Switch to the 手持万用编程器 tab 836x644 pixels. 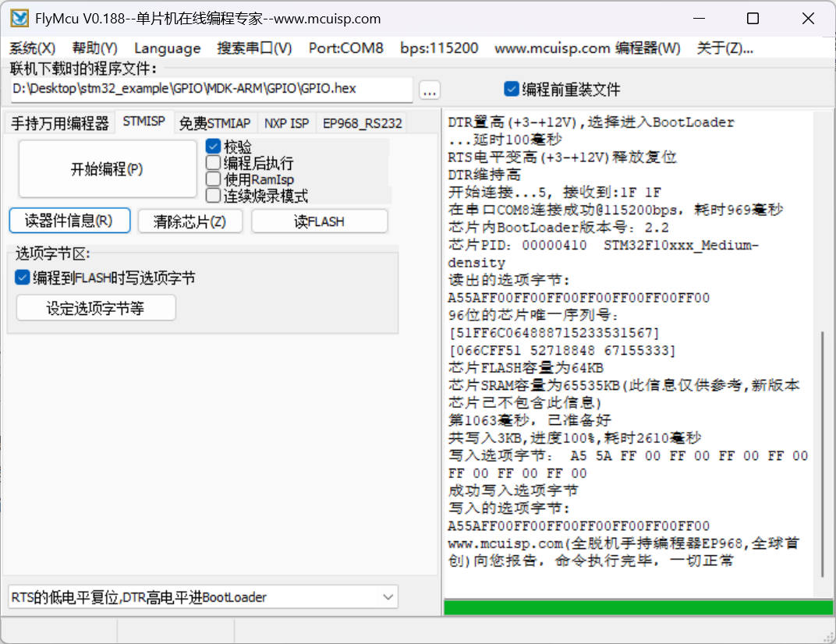(x=60, y=124)
